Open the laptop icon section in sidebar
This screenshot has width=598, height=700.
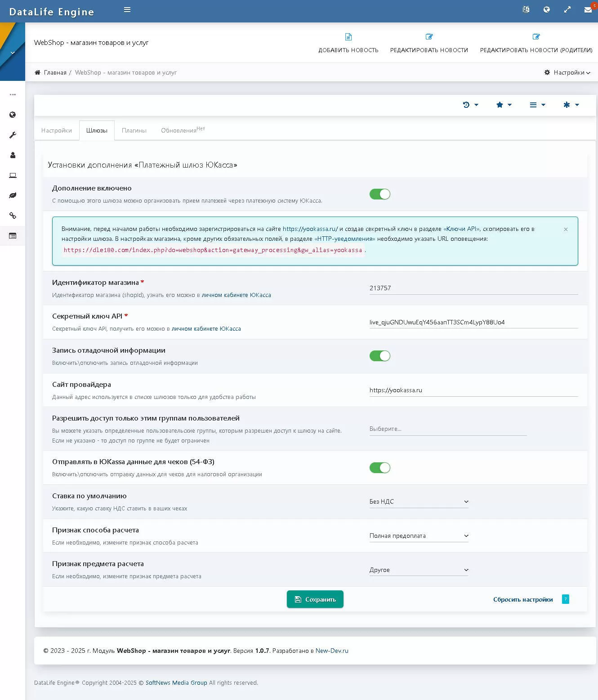(x=13, y=175)
